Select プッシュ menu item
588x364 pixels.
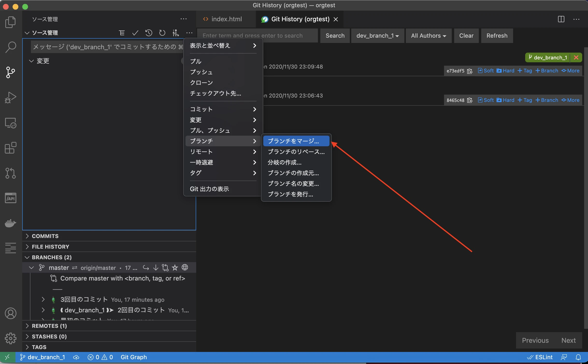pyautogui.click(x=223, y=72)
